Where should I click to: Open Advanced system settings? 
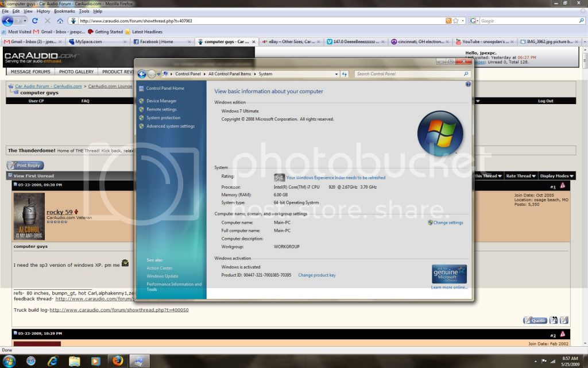coord(170,126)
